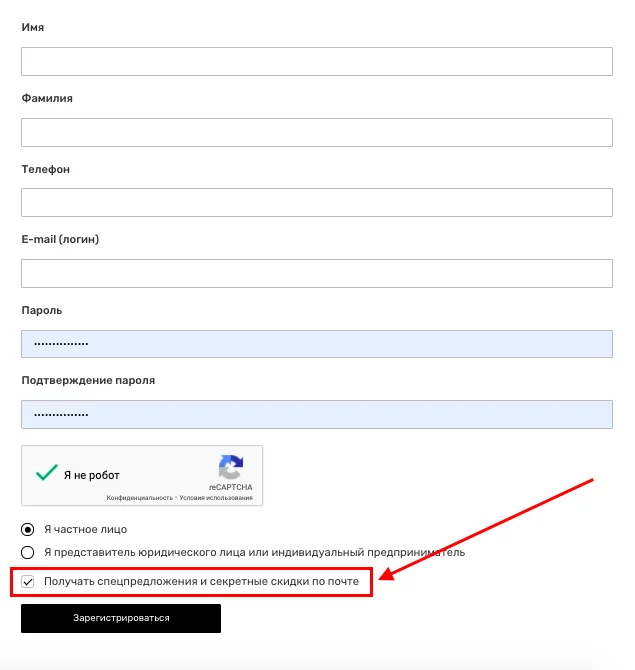Click the green reCAPTCHA checkmark
The image size is (635, 670).
(46, 474)
